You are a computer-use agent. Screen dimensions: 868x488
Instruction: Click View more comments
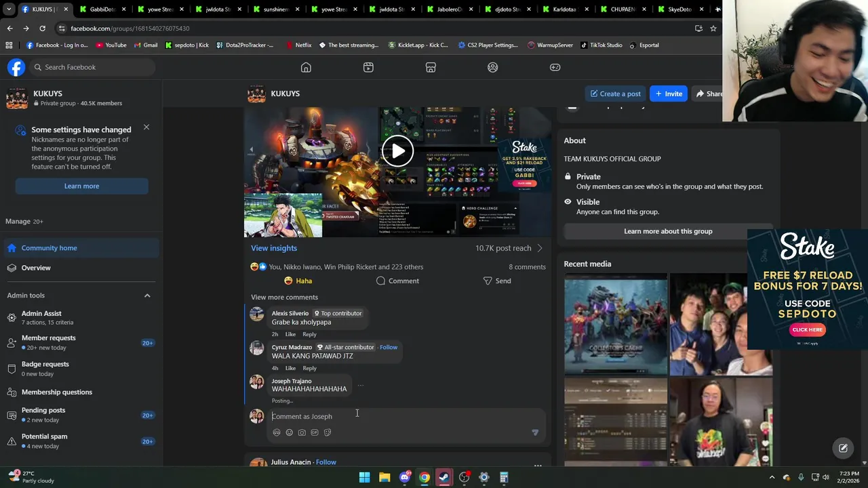(284, 297)
